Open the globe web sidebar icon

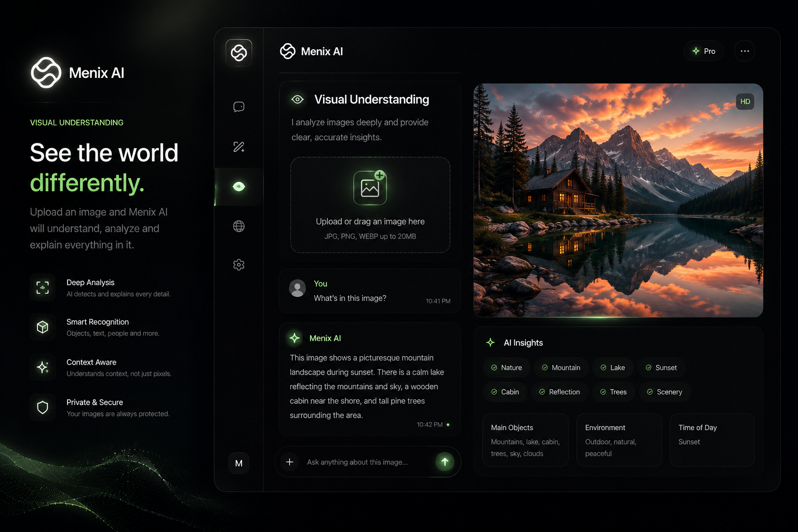click(239, 226)
